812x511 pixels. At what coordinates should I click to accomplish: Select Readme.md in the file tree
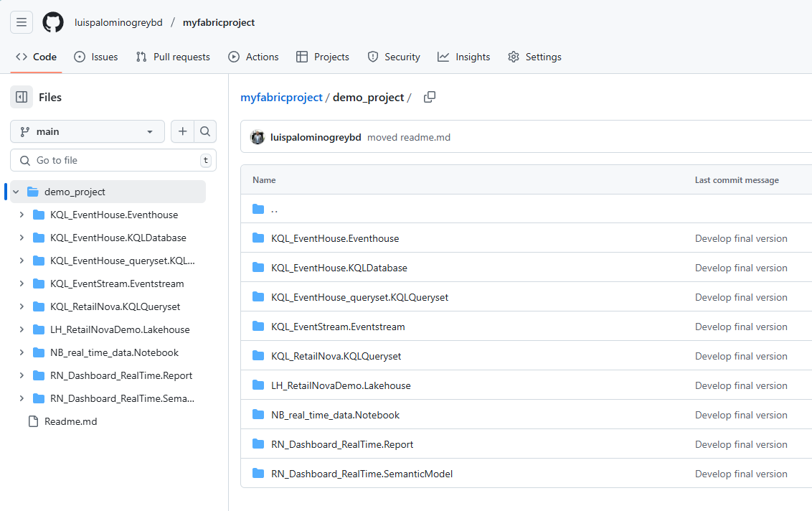70,421
